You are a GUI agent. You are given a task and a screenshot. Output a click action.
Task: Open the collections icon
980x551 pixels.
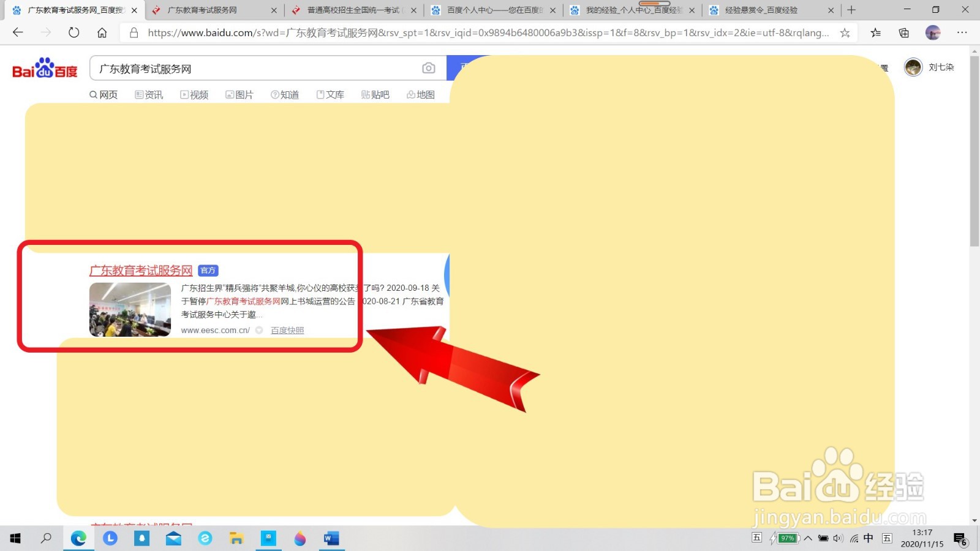point(904,33)
